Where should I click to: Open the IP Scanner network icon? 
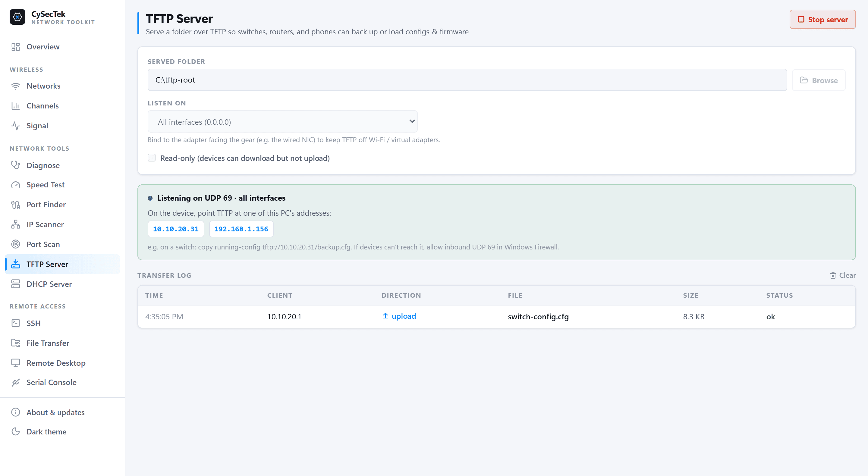pyautogui.click(x=15, y=224)
